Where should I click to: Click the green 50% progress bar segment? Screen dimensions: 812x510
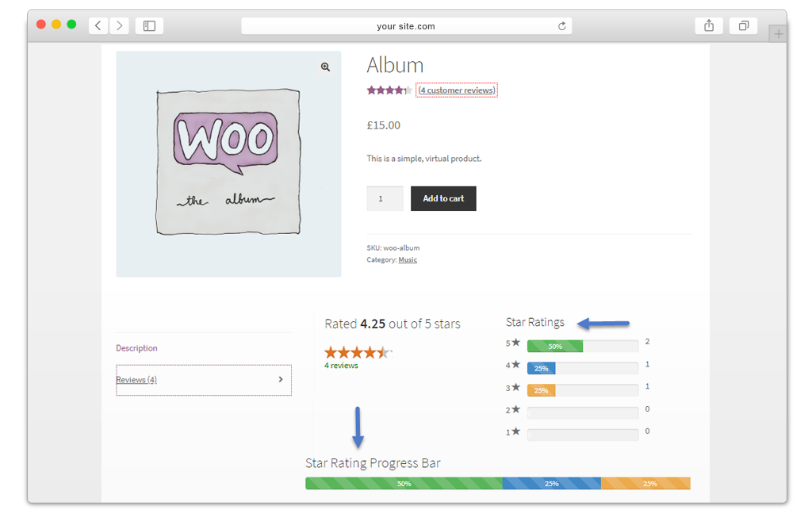coord(404,484)
